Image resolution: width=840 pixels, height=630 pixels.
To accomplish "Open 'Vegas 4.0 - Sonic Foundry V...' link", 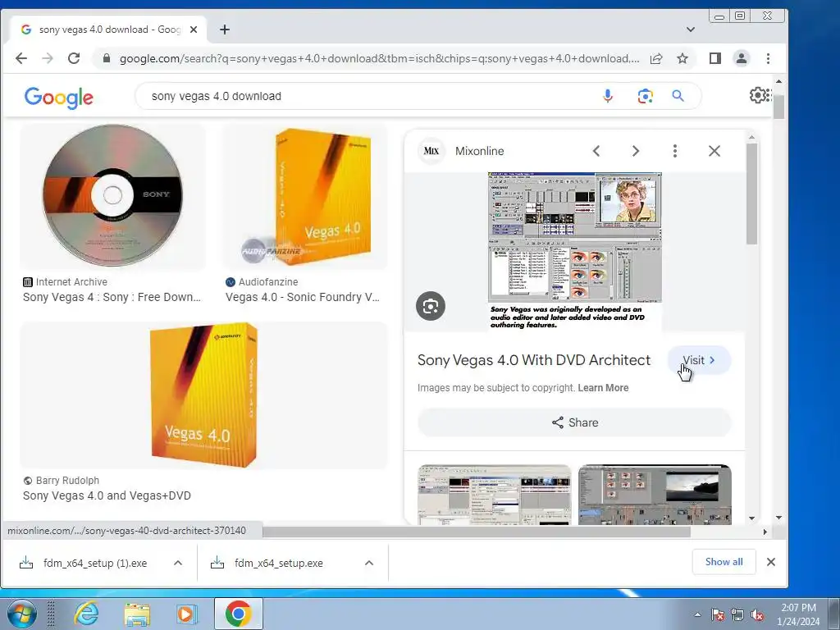I will (x=303, y=297).
